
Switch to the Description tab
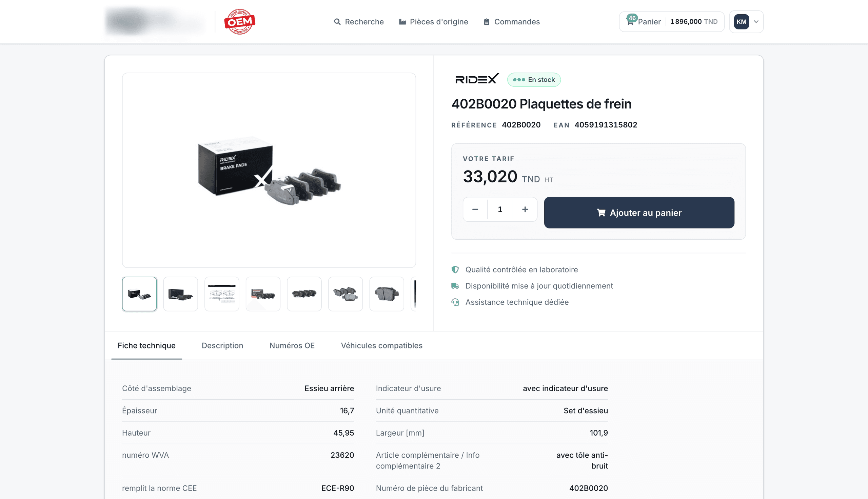click(x=222, y=345)
